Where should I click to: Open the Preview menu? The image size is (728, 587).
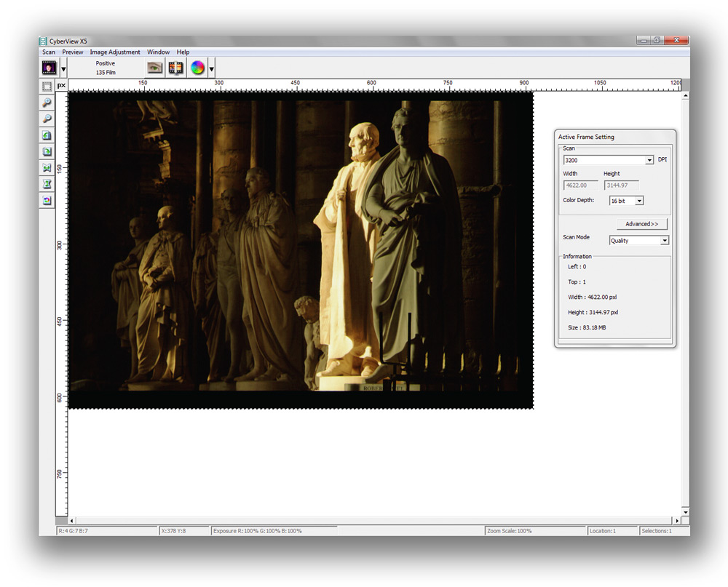[x=72, y=52]
